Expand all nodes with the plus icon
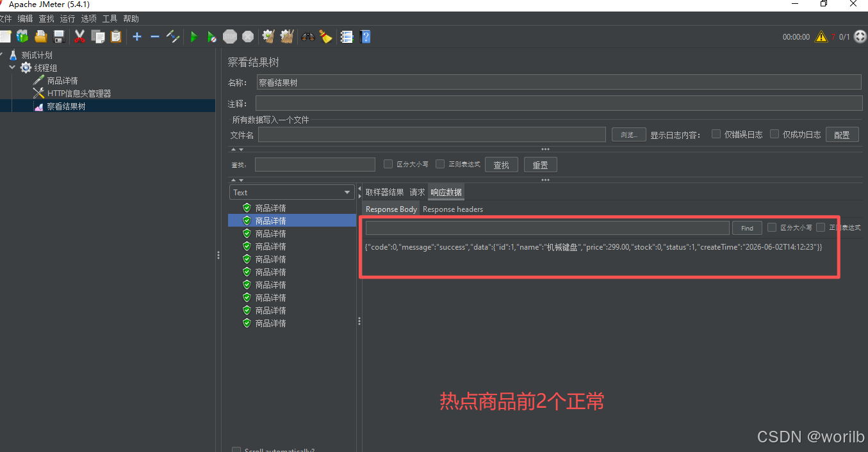 click(x=137, y=36)
